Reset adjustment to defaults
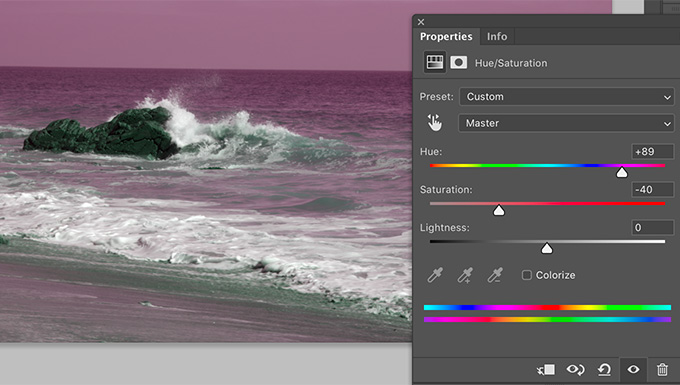 (604, 369)
